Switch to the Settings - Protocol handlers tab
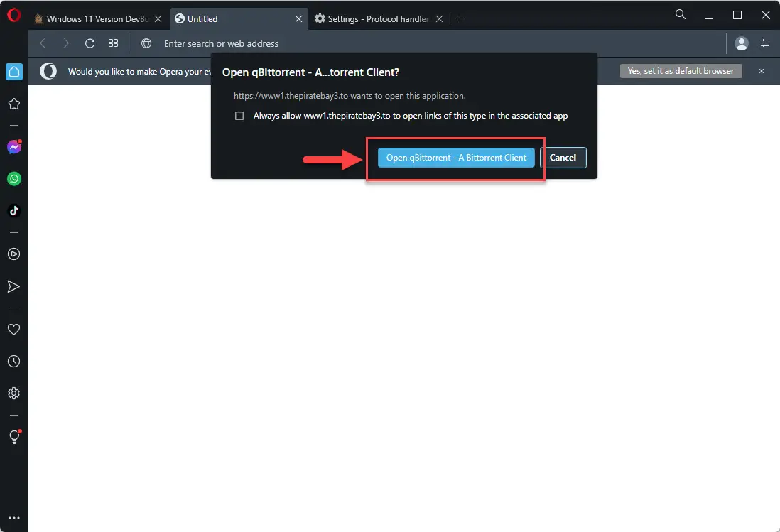 (x=378, y=19)
